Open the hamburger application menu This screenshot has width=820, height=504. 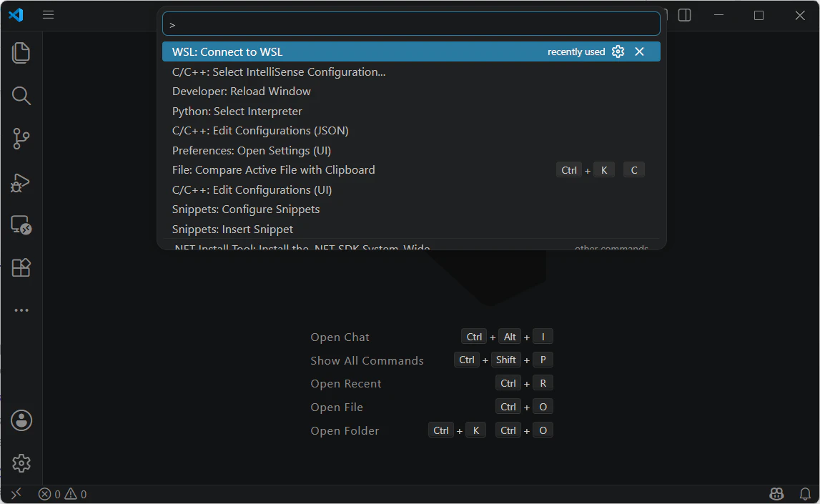coord(48,14)
